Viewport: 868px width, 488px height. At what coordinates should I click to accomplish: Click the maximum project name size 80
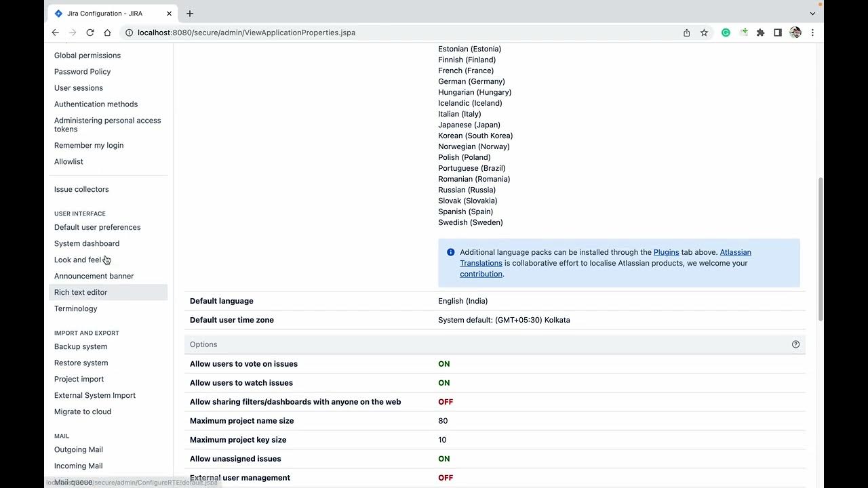[x=443, y=421]
